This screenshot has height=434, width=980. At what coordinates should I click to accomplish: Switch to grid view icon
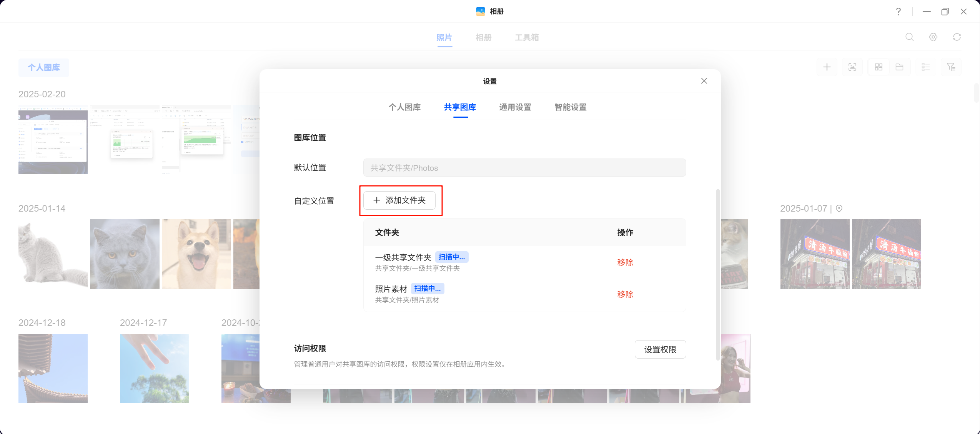tap(879, 67)
